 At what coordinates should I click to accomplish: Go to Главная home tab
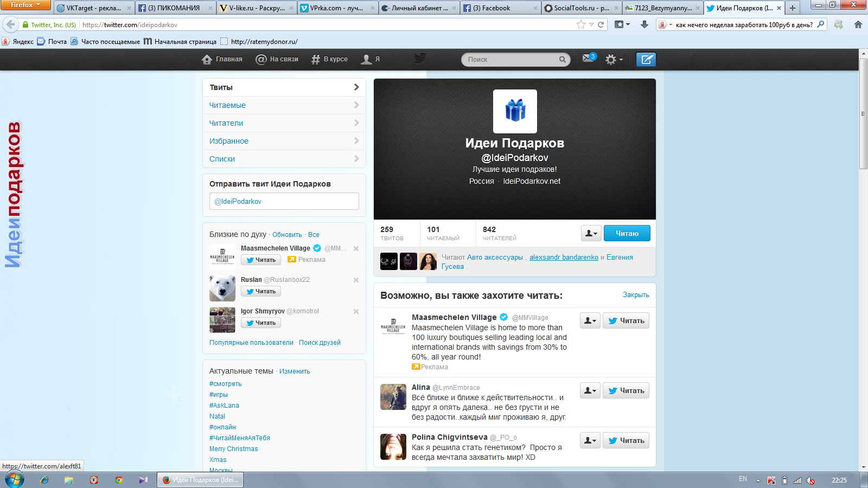pyautogui.click(x=222, y=59)
